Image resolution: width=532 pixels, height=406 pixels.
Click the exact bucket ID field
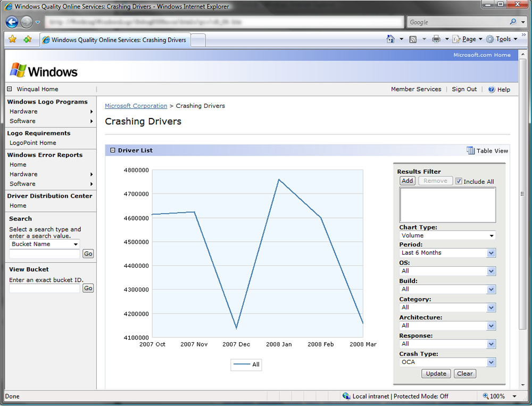click(45, 289)
